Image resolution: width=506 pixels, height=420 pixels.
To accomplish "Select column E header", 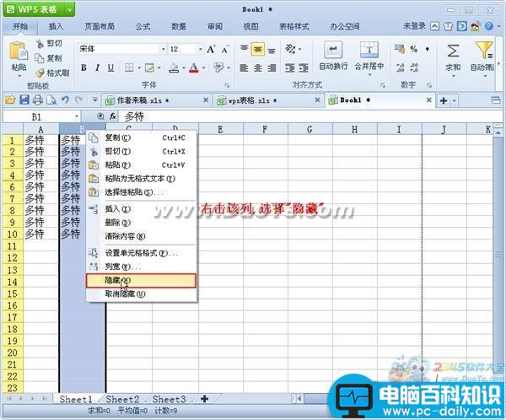I will pyautogui.click(x=220, y=129).
